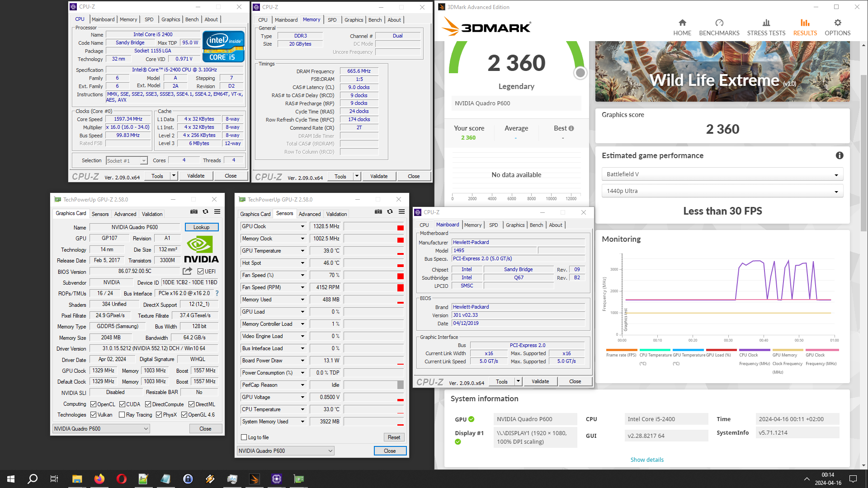This screenshot has height=488, width=868.
Task: Click Validate button in CPU-Z CPU window
Action: (x=196, y=176)
